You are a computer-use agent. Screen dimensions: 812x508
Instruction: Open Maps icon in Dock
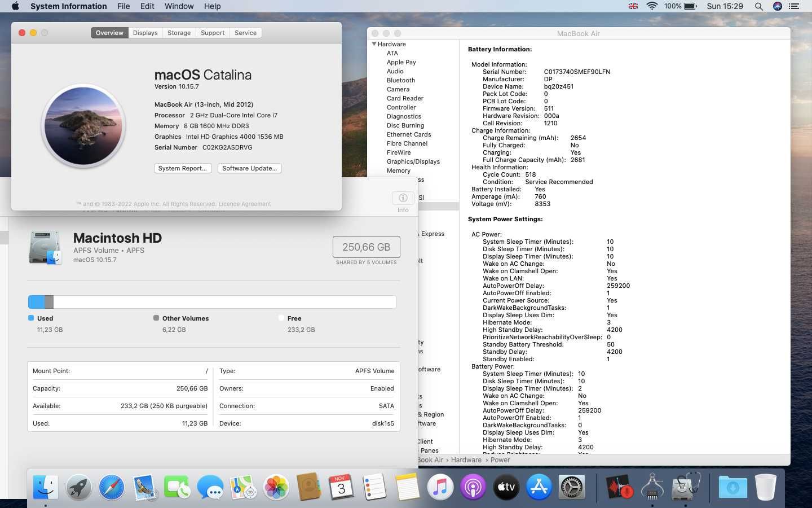244,487
